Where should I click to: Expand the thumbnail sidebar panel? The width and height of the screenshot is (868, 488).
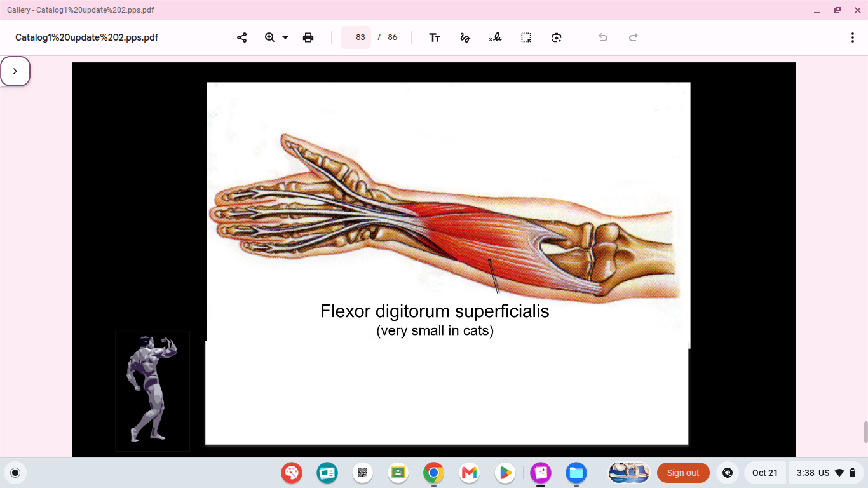point(15,71)
